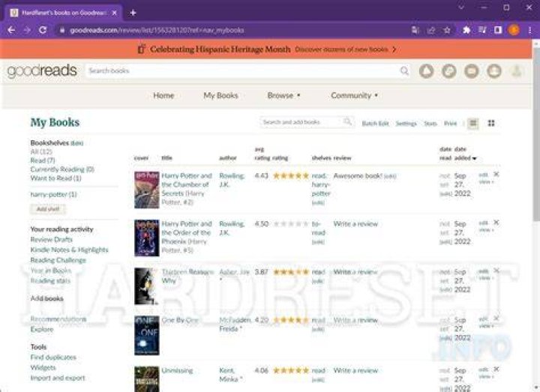This screenshot has height=392, width=540.
Task: Switch to the cover grid view
Action: coord(491,123)
